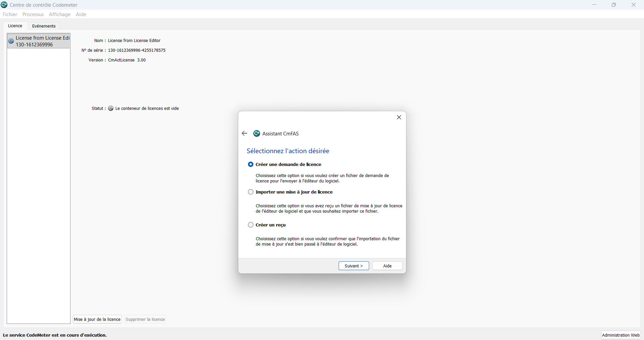644x340 pixels.
Task: Minimize the Codemeter control center window
Action: (x=594, y=5)
